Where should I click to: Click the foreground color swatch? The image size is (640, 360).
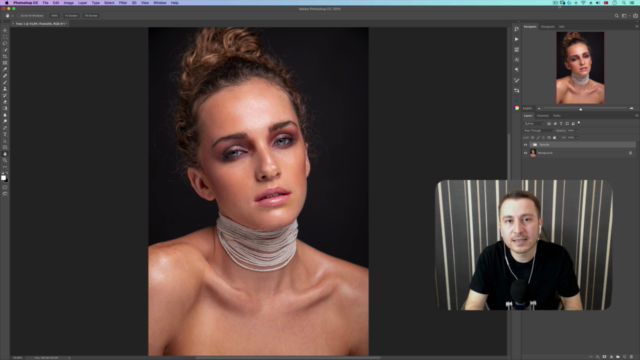(x=4, y=177)
